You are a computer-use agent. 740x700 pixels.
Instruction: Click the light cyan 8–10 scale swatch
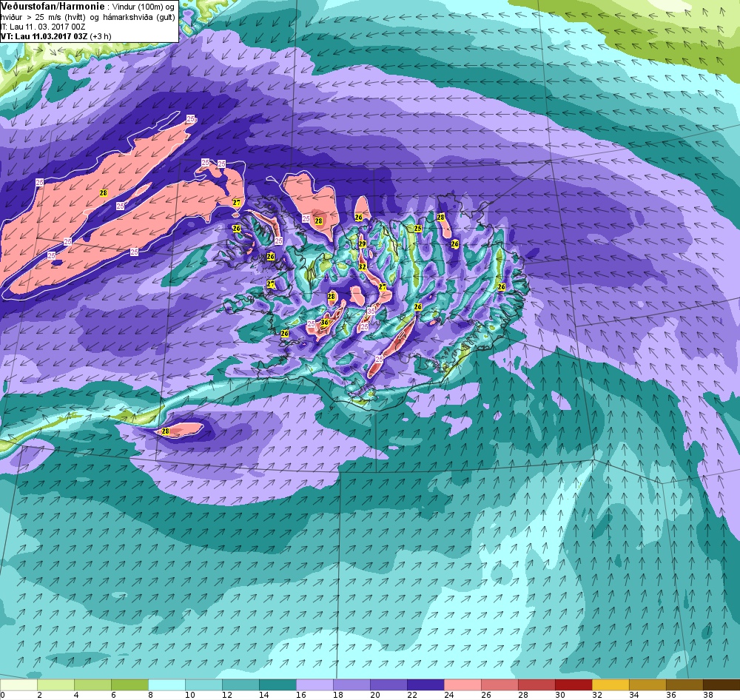pos(166,684)
